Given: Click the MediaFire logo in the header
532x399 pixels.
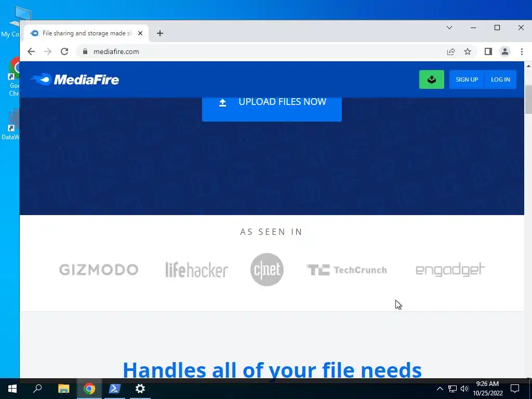Looking at the screenshot, I should pyautogui.click(x=75, y=79).
